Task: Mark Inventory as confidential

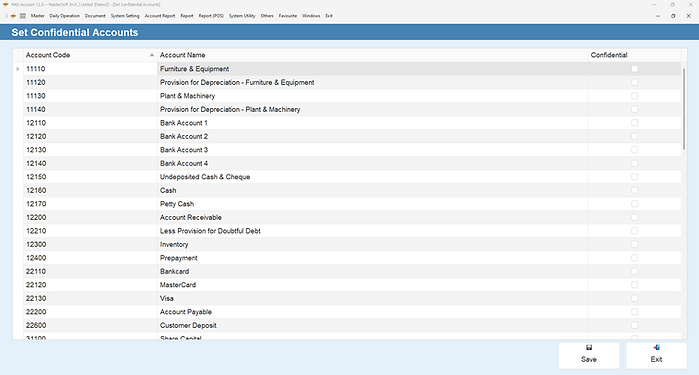Action: [x=634, y=244]
